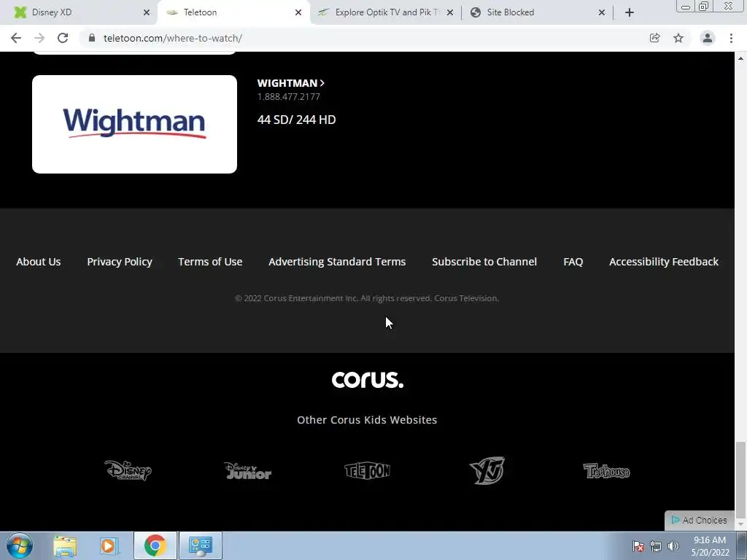Close the Disney XD tab
The image size is (747, 560).
click(147, 12)
